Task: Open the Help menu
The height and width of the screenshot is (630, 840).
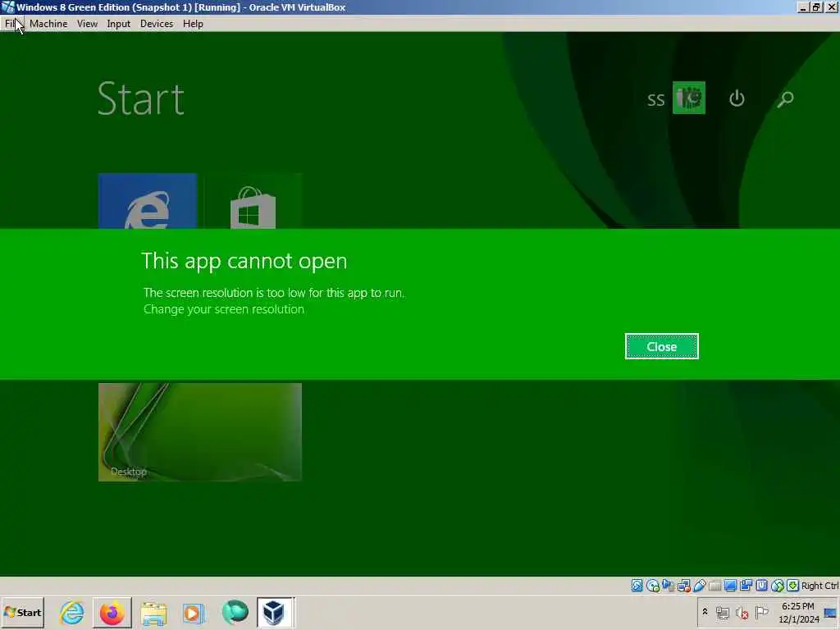Action: click(193, 24)
